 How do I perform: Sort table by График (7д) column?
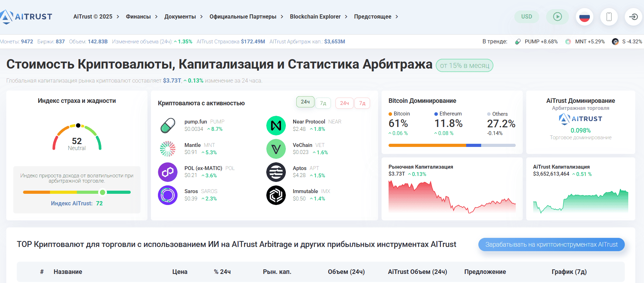(569, 272)
